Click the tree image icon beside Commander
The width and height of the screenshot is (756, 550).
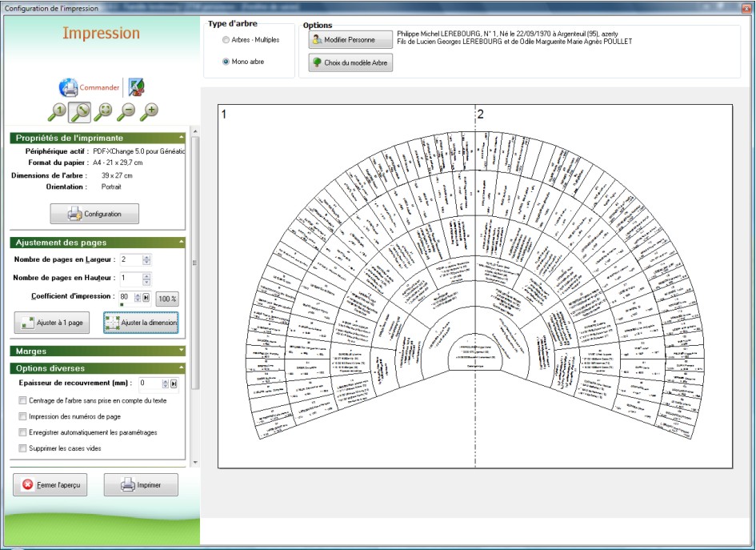pyautogui.click(x=137, y=87)
